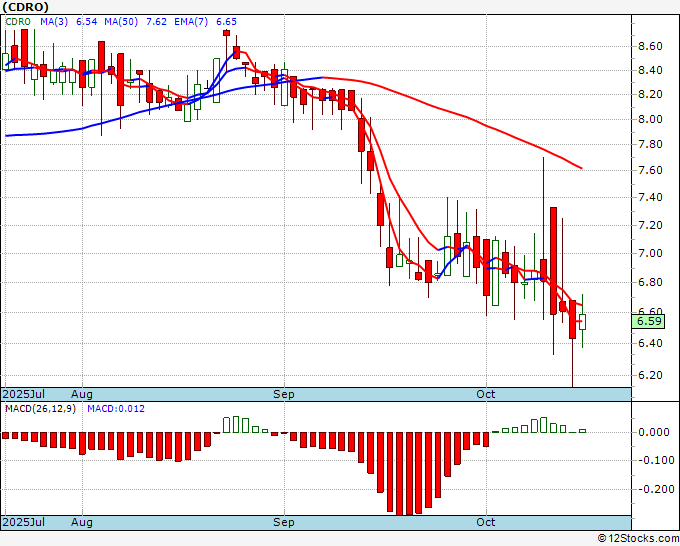Click Oct on MACD panel time axis
680x546 pixels.
(486, 522)
